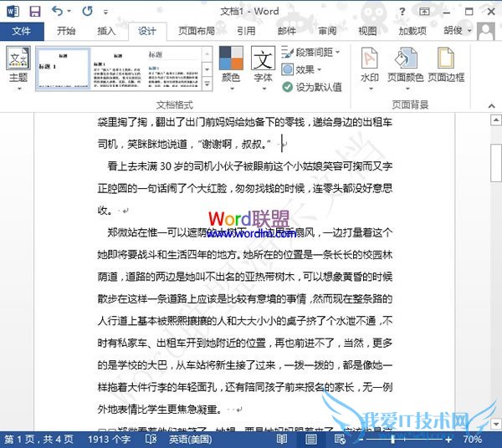Click the proofing errors book icon

pyautogui.click(x=151, y=439)
